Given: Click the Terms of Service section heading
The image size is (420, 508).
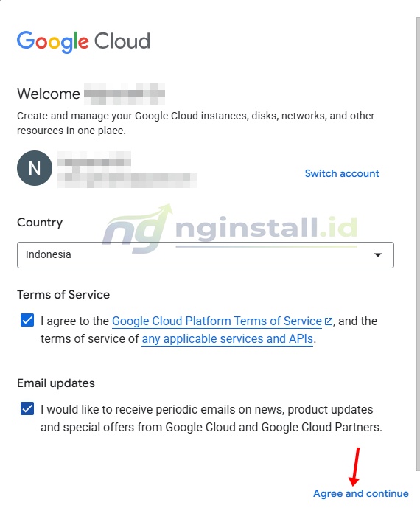Looking at the screenshot, I should 63,295.
